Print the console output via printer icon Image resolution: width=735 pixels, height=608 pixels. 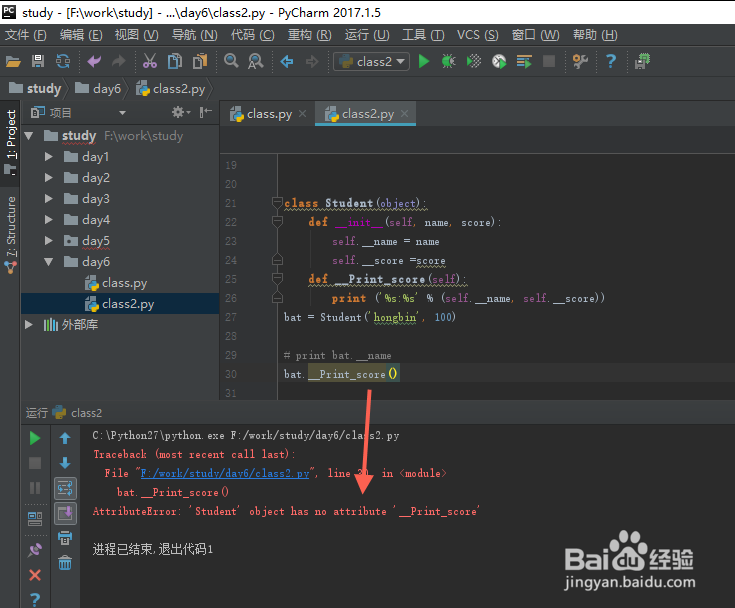pos(65,538)
